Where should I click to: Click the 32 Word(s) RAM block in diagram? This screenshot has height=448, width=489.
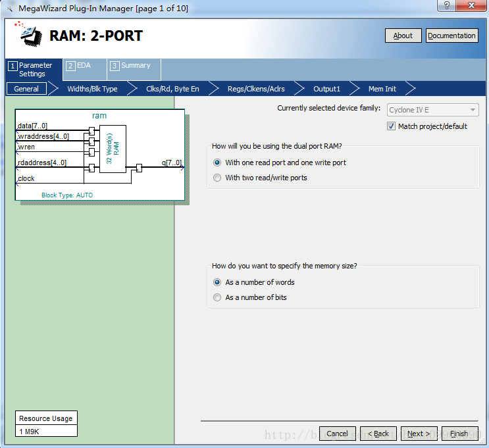click(113, 149)
